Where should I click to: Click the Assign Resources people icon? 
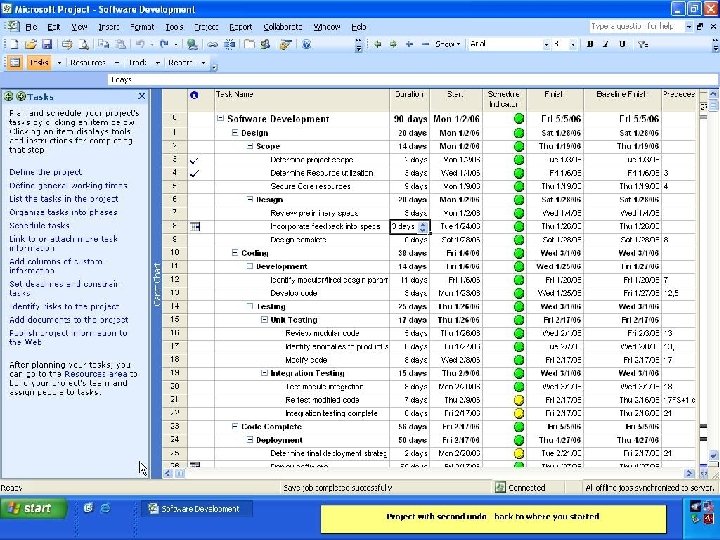pos(265,45)
